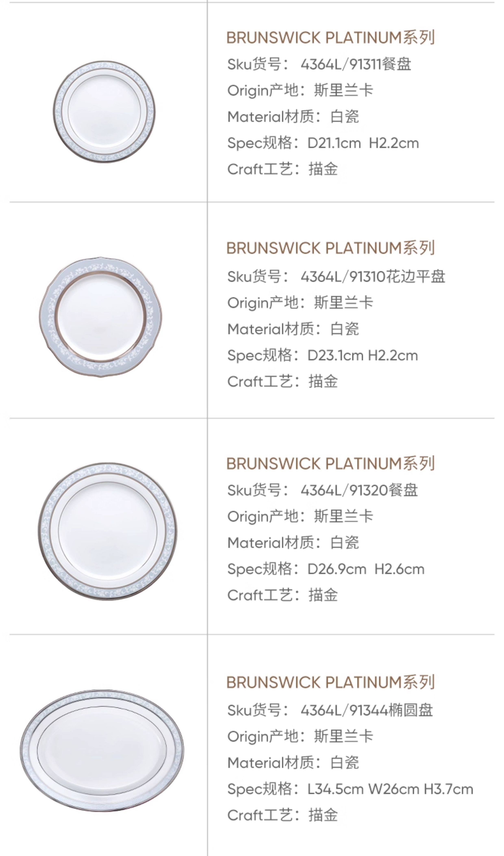Select the scalloped-edge 91310 plate image
This screenshot has width=504, height=856.
click(x=101, y=317)
